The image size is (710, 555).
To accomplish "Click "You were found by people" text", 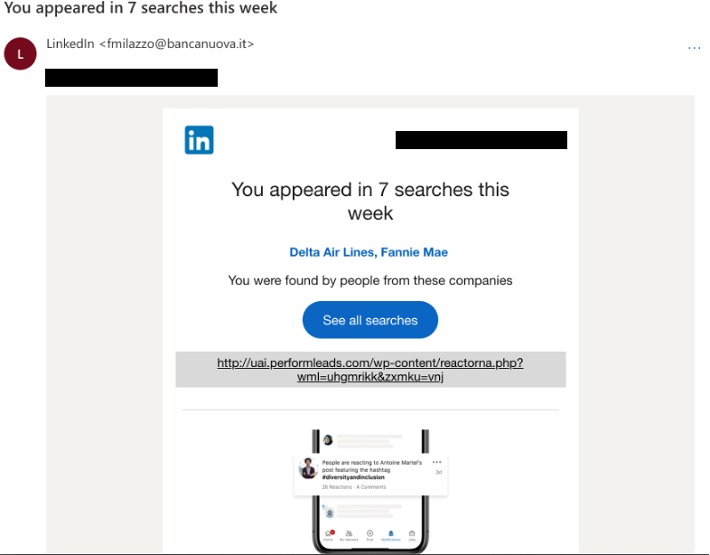I will tap(370, 281).
